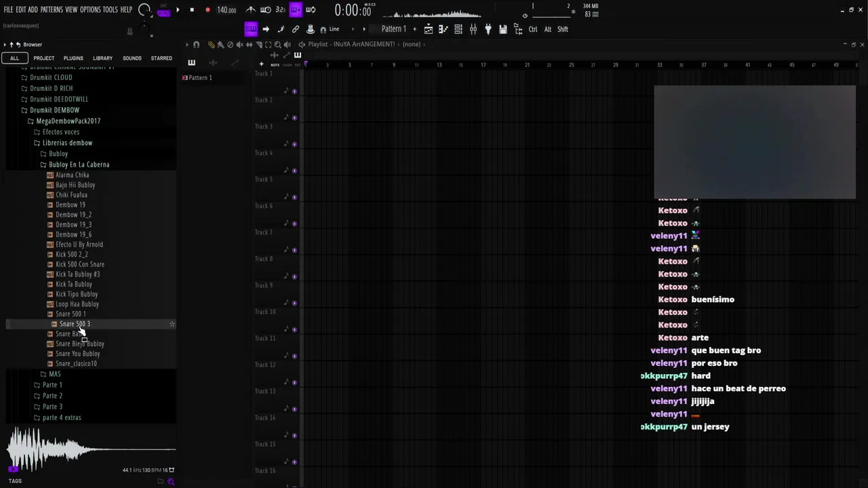Image resolution: width=868 pixels, height=488 pixels.
Task: Collapse the Drumkit DEMBOW folder
Action: coord(54,110)
